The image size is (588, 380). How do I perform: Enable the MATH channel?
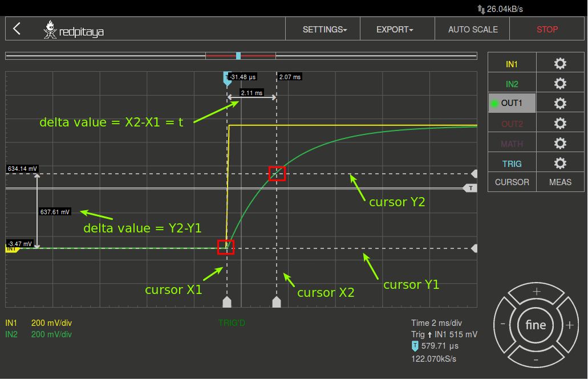[512, 144]
